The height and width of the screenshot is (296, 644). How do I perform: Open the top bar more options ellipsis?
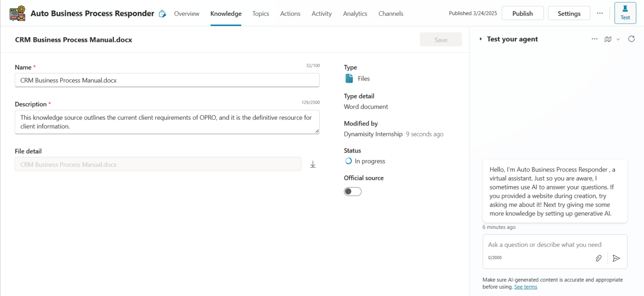pos(600,13)
